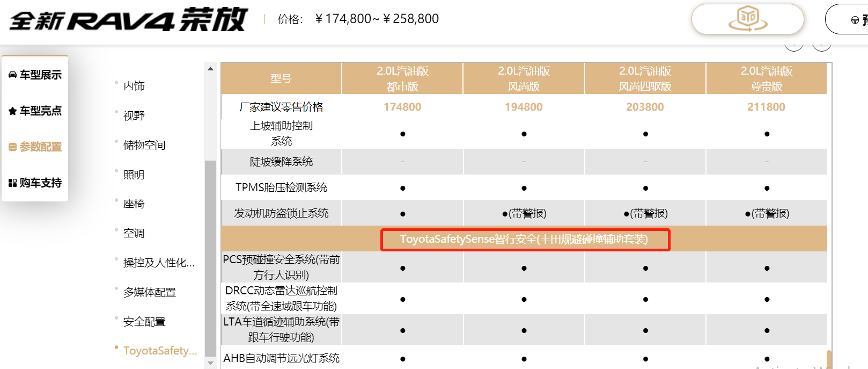The width and height of the screenshot is (868, 369).
Task: Select the 2.0L汽油版 都市版 column header
Action: click(402, 78)
